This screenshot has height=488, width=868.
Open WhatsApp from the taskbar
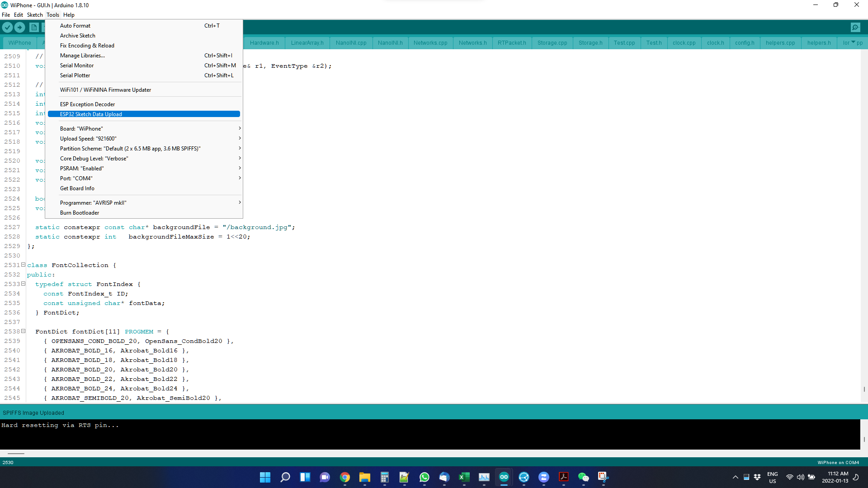click(425, 477)
